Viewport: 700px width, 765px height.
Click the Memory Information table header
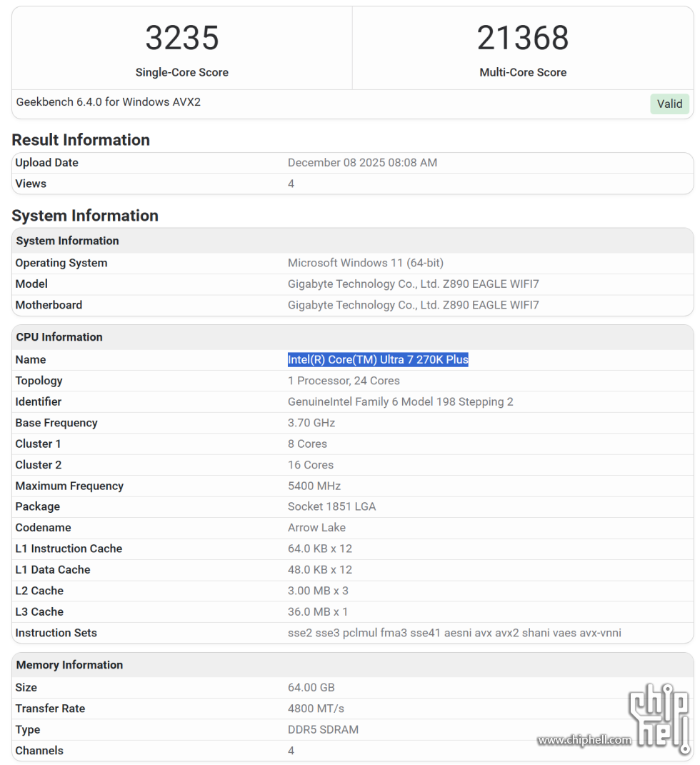(69, 665)
